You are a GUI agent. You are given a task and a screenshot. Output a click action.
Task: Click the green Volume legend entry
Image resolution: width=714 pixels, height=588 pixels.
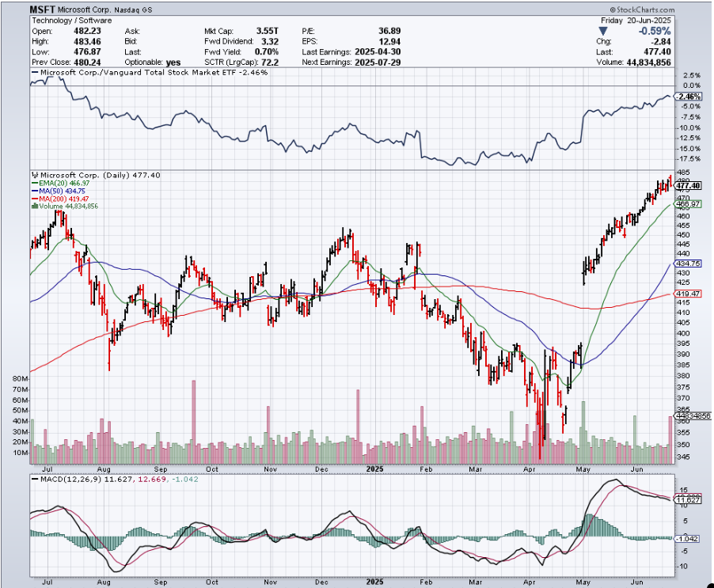tap(65, 207)
